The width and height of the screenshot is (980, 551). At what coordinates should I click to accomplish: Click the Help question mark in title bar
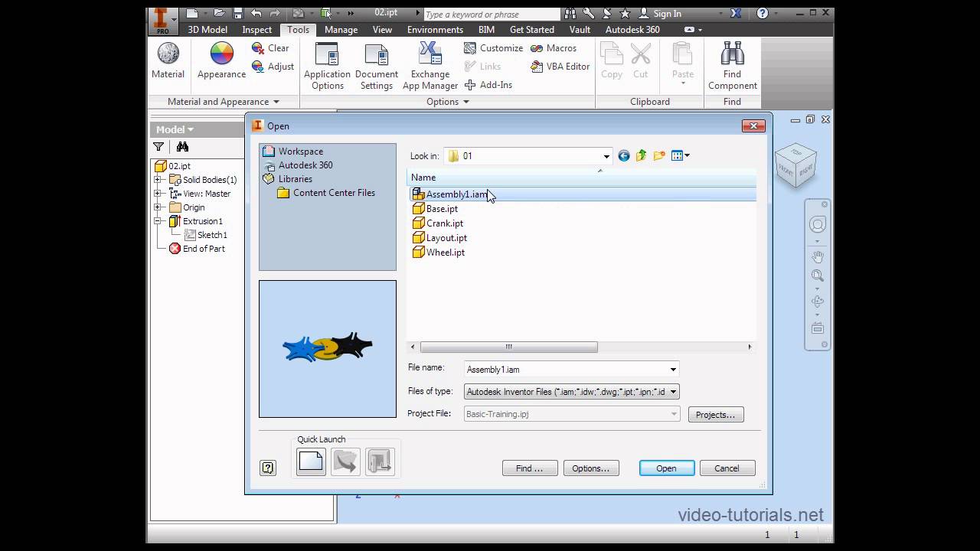[x=763, y=13]
